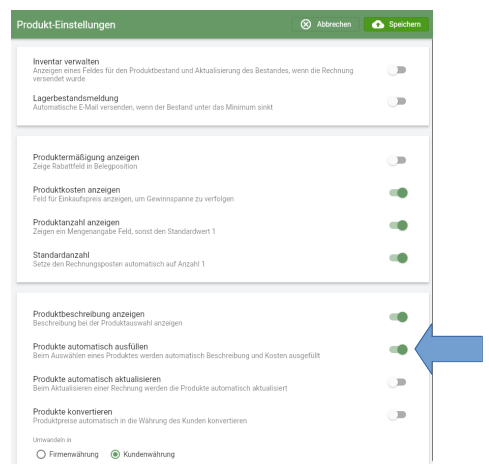Click the Produkte konvertieren setting label
489x474 pixels.
[x=73, y=412]
